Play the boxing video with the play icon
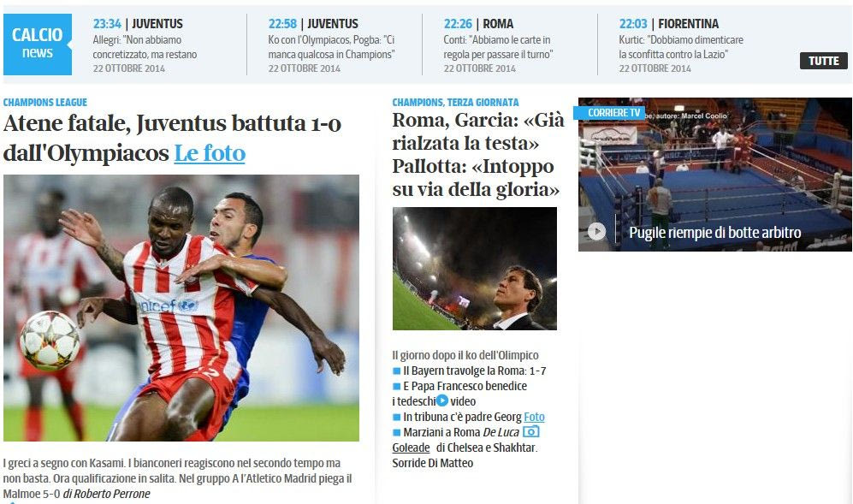The height and width of the screenshot is (504, 853). pos(596,232)
